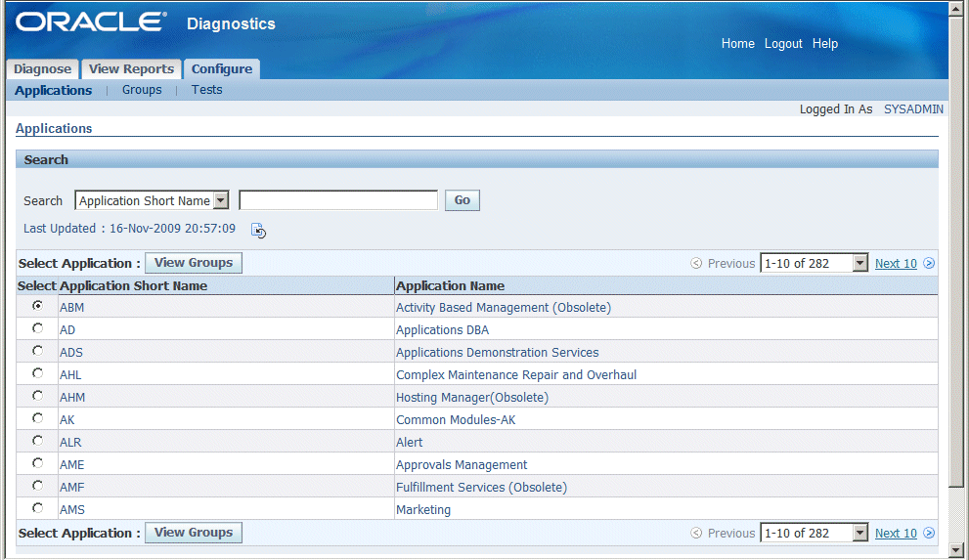Click the top Next 10 link
969x560 pixels.
click(x=896, y=264)
